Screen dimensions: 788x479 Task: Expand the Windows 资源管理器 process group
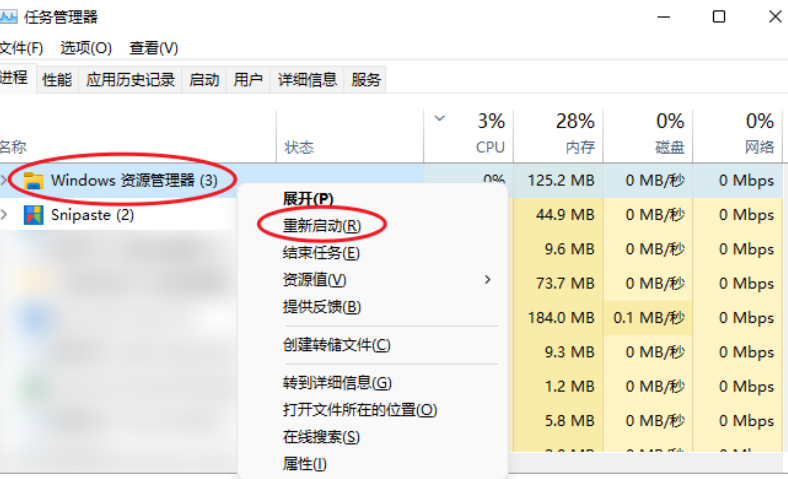pos(4,180)
